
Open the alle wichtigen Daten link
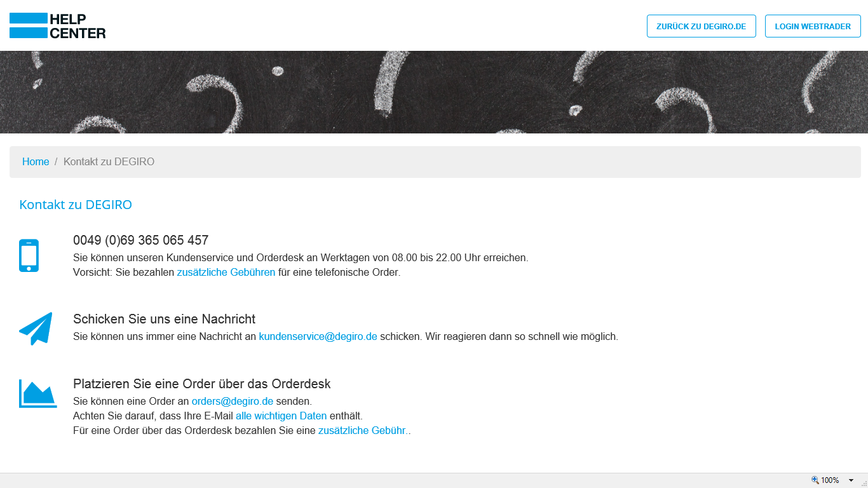pos(281,416)
